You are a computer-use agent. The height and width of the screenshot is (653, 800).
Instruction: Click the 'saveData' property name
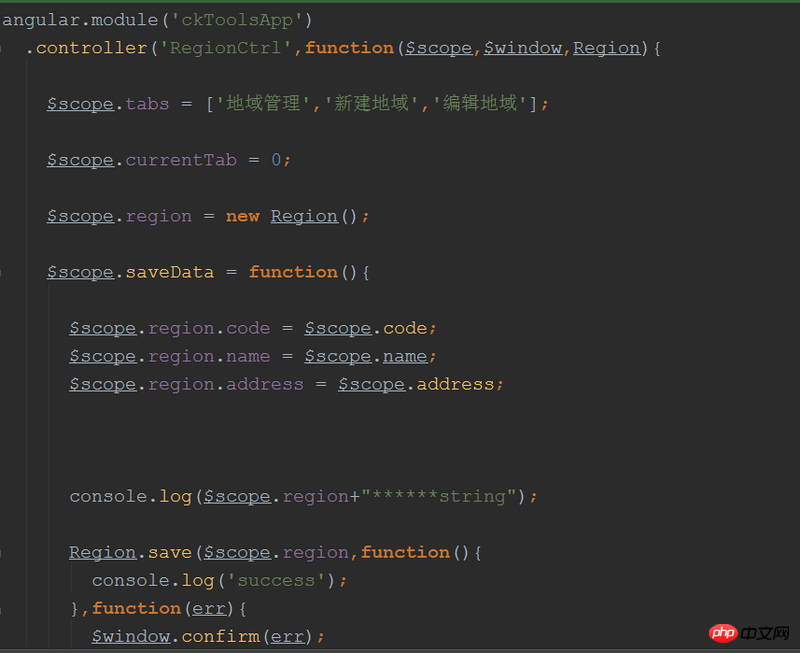[170, 272]
